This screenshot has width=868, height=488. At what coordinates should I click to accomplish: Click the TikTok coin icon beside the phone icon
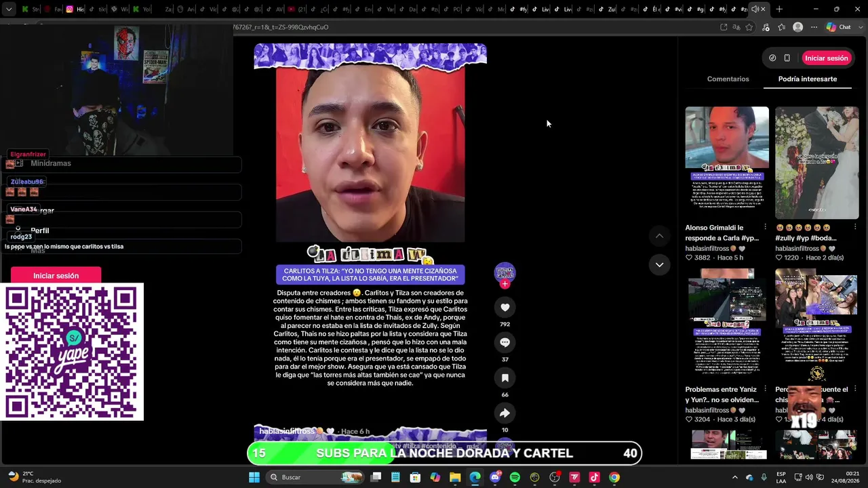772,58
